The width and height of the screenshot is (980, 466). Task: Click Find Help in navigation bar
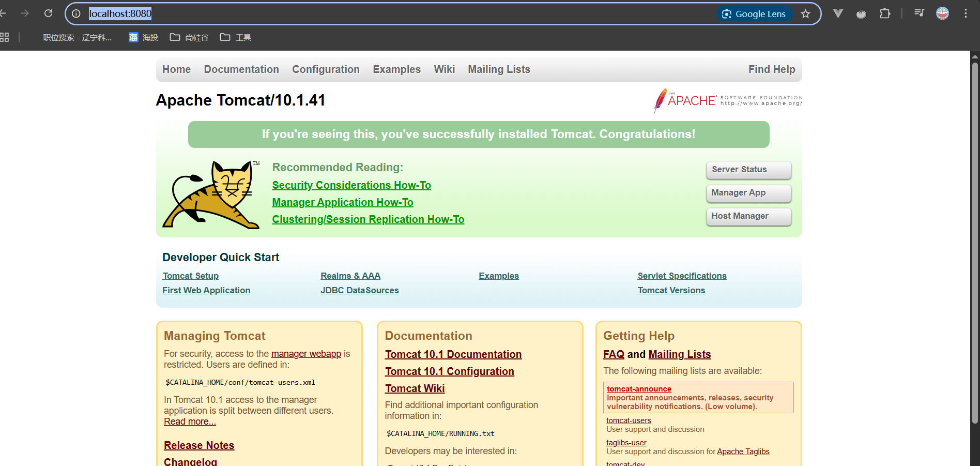click(772, 69)
